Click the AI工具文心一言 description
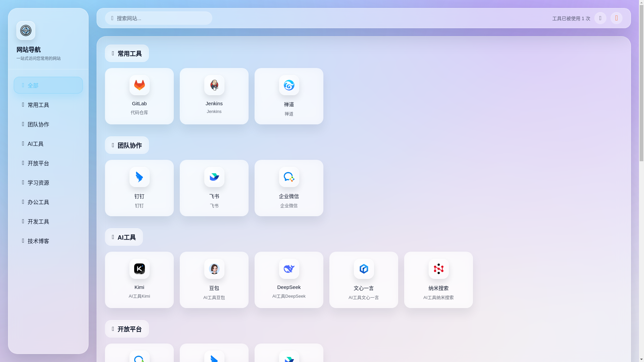 point(364,298)
